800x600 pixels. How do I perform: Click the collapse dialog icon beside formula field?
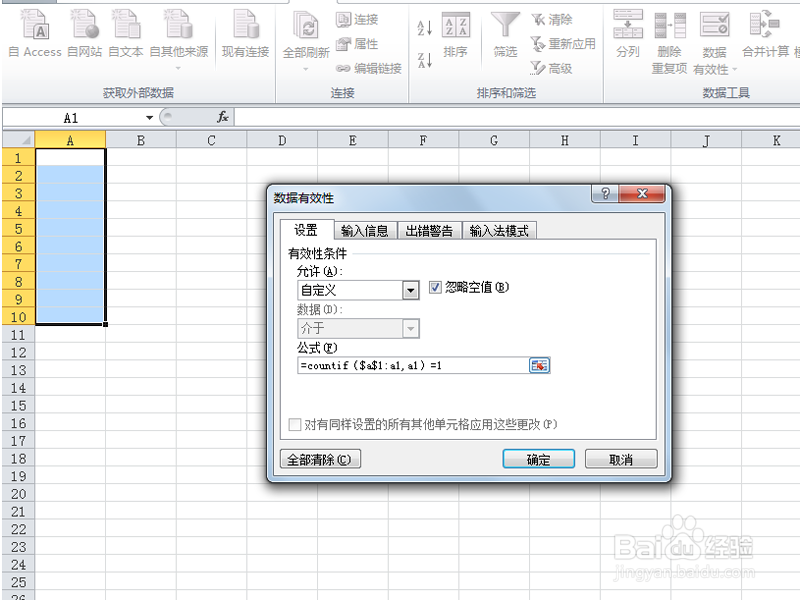[x=537, y=365]
